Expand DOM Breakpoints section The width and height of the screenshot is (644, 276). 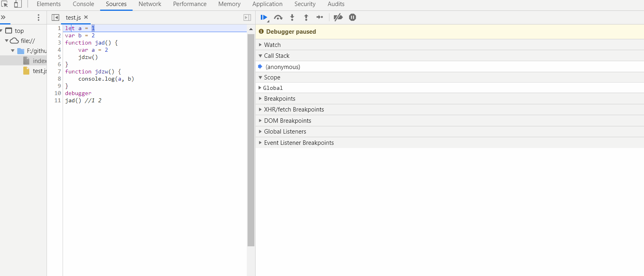(449, 121)
